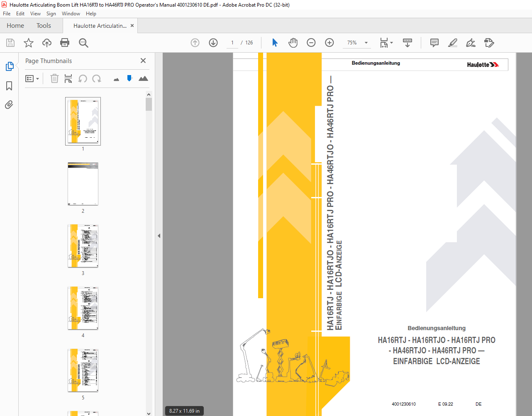Image resolution: width=532 pixels, height=416 pixels.
Task: Open the File menu
Action: (x=7, y=14)
